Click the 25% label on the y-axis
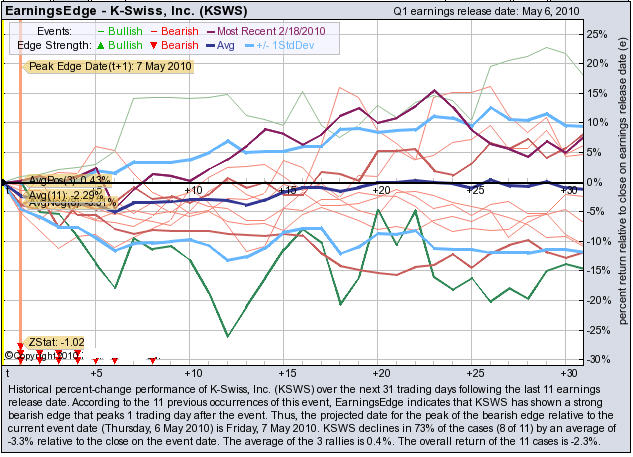 point(595,33)
